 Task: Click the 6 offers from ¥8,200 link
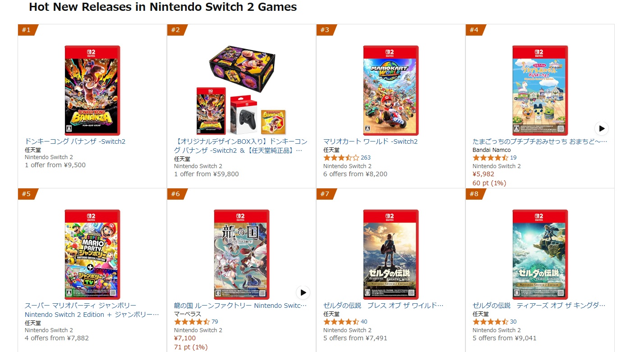point(355,174)
